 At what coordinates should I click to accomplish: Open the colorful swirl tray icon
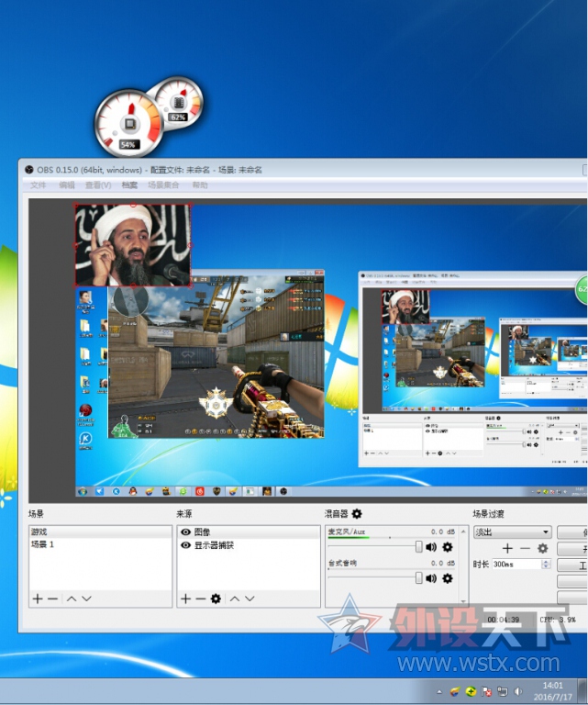455,691
